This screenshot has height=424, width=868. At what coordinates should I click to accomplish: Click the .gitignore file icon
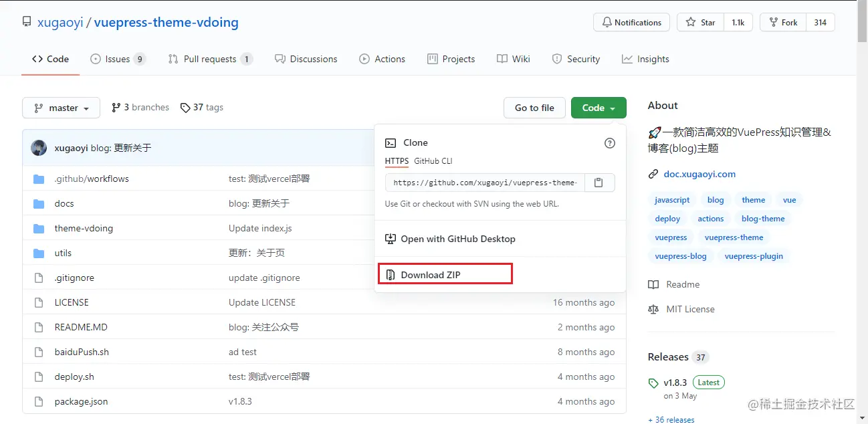(39, 278)
